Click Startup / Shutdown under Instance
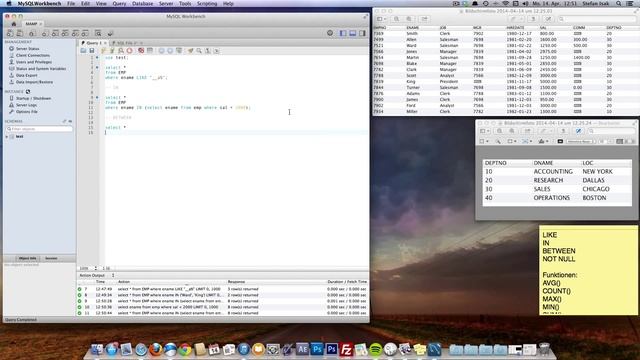The image size is (640, 360). coord(33,98)
